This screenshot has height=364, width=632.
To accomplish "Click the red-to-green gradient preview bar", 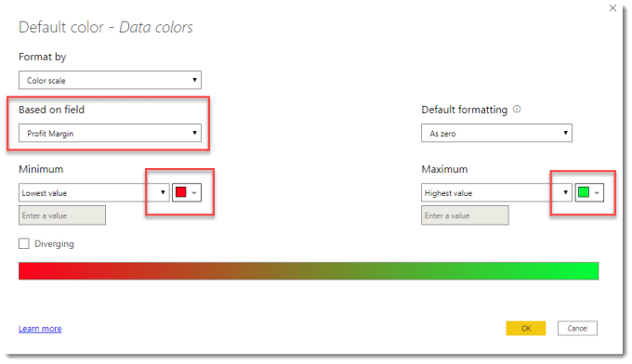I will click(x=309, y=271).
